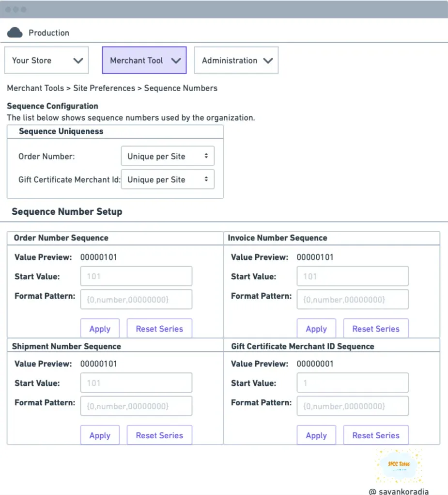Open Site Preferences from the breadcrumb
This screenshot has width=448, height=495.
pyautogui.click(x=104, y=88)
